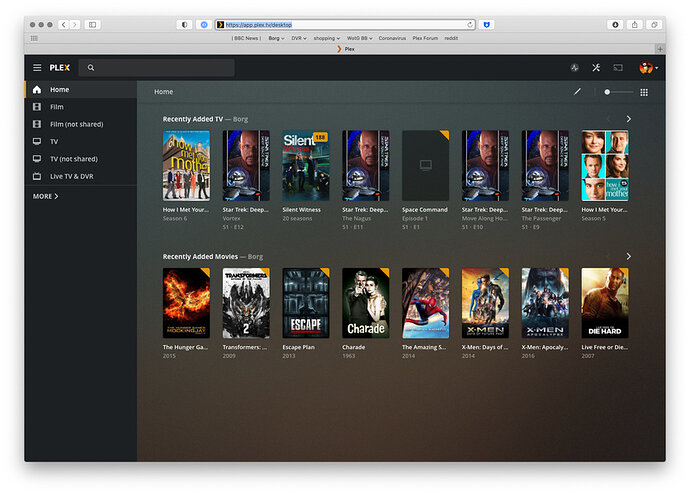Click Safari back button
The width and height of the screenshot is (690, 493).
[64, 25]
